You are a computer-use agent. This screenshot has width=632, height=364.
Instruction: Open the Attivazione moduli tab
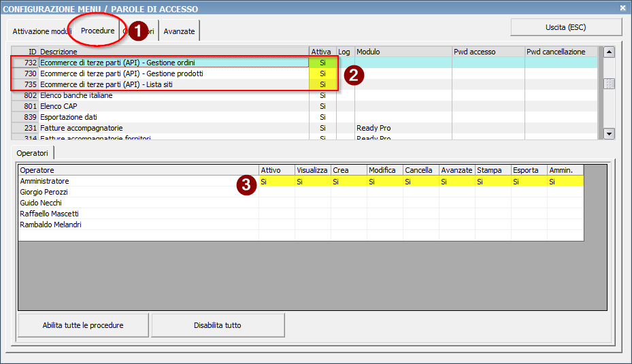tap(41, 32)
